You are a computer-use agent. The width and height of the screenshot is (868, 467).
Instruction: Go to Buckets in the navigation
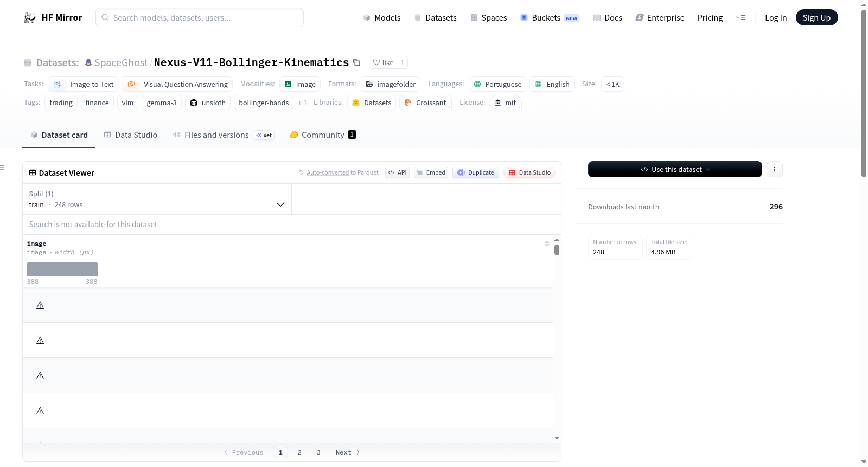[x=550, y=18]
